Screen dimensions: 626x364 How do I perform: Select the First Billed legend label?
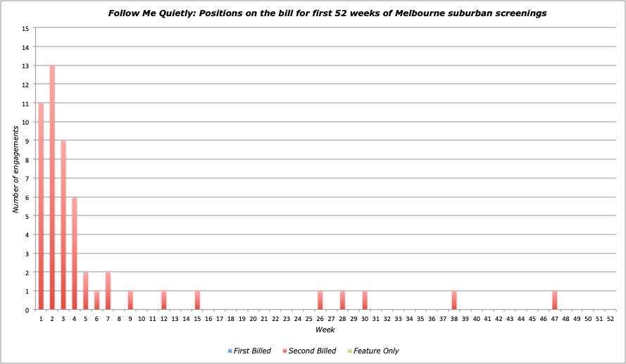point(252,351)
